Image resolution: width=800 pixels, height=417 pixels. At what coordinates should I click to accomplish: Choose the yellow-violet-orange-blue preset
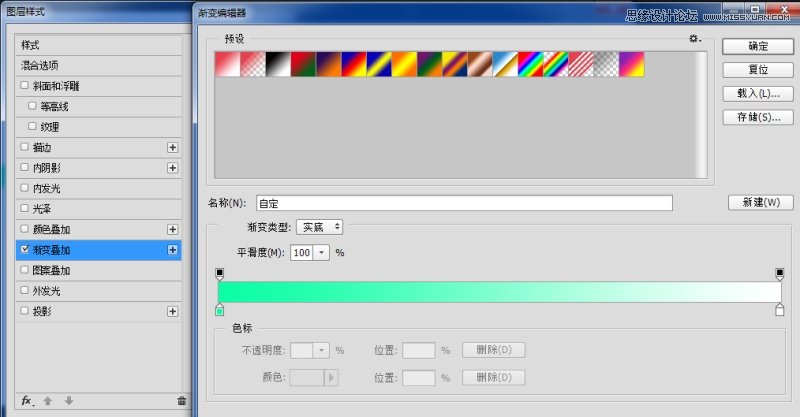coord(455,64)
